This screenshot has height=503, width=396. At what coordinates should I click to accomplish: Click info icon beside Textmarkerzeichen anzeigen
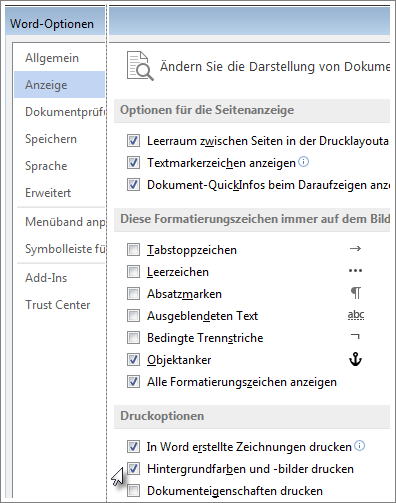point(303,162)
